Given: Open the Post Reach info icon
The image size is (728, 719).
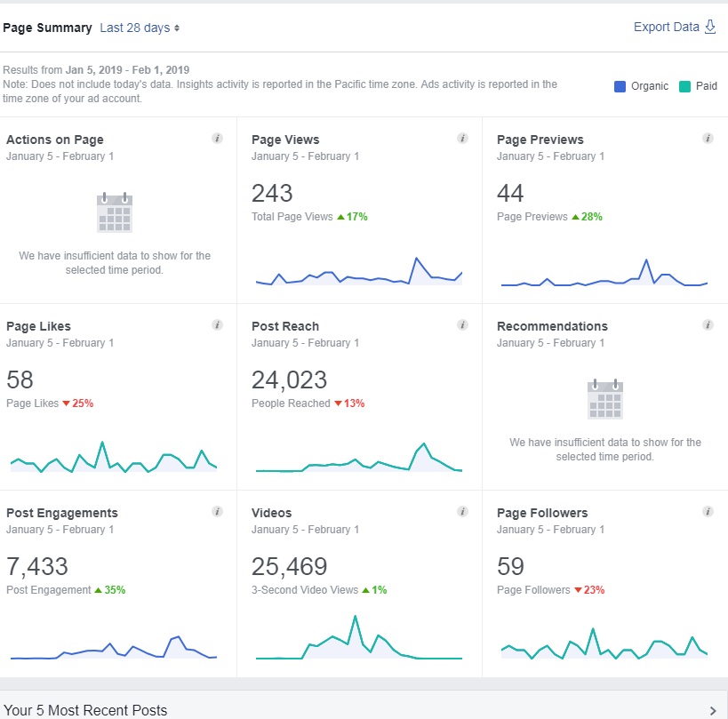Looking at the screenshot, I should point(462,325).
